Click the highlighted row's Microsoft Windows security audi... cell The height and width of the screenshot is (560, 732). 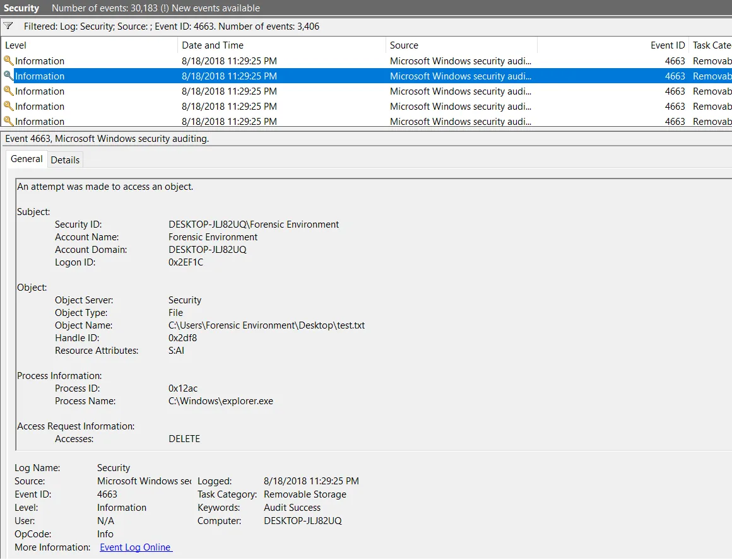coord(460,76)
